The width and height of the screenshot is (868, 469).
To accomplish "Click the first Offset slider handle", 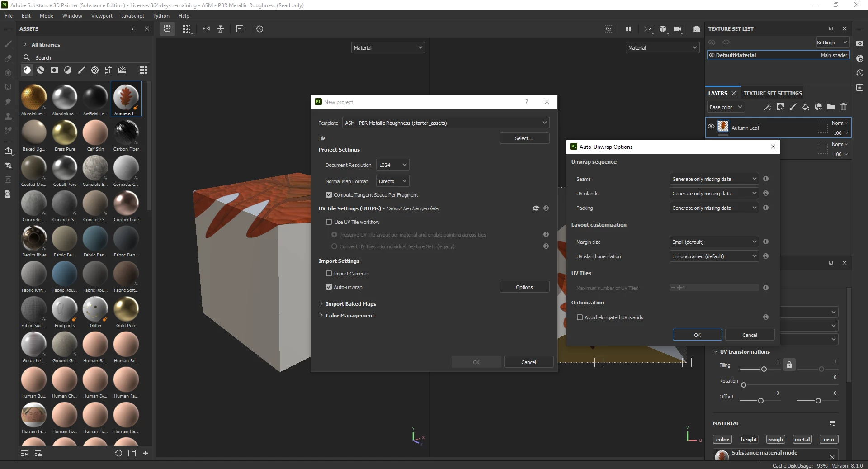I will click(x=761, y=401).
